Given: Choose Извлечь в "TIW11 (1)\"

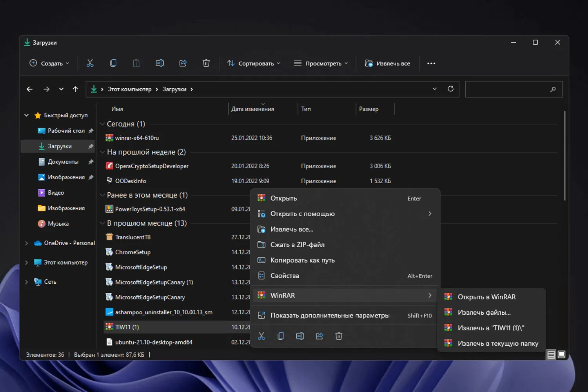Looking at the screenshot, I should [x=492, y=328].
